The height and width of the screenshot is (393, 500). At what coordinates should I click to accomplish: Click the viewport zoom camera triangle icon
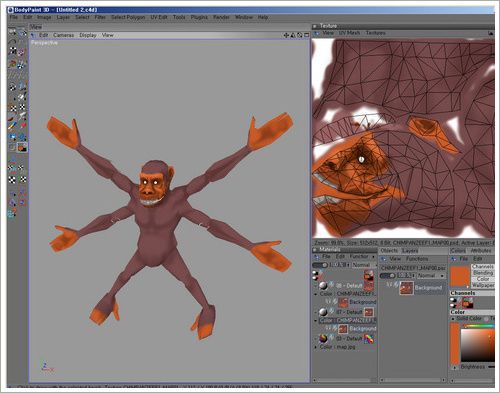[x=293, y=35]
